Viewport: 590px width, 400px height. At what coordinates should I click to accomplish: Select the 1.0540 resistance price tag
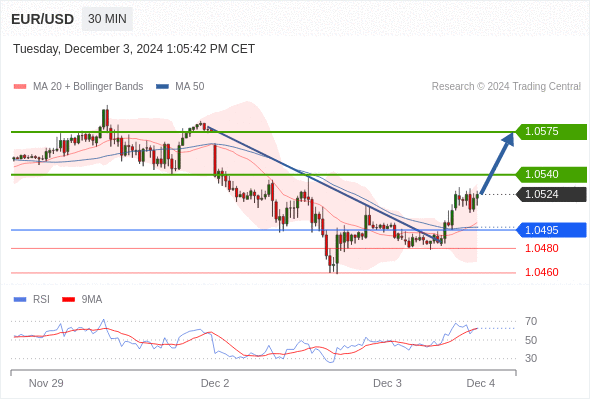[x=551, y=175]
